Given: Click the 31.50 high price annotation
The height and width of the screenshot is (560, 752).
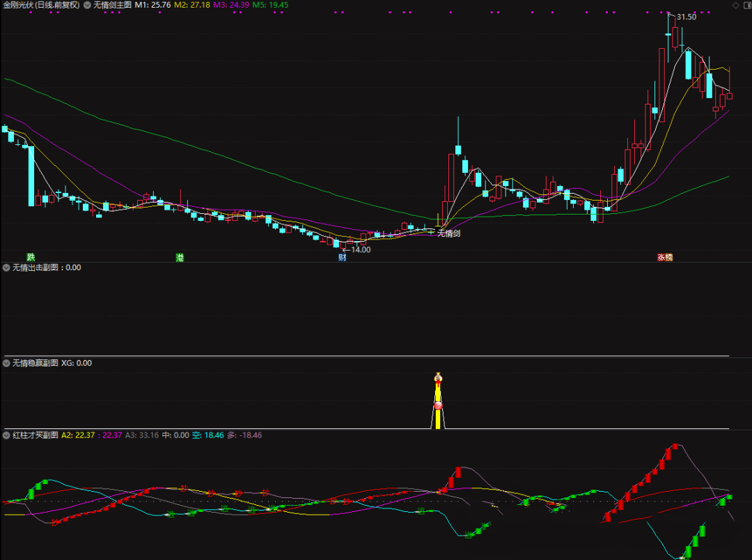Looking at the screenshot, I should click(x=686, y=17).
